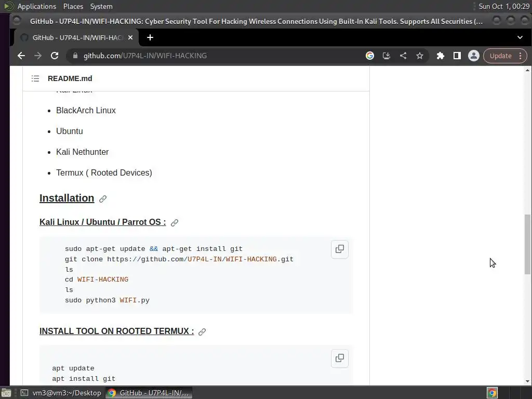Click the apt update line
The height and width of the screenshot is (399, 532).
point(73,368)
